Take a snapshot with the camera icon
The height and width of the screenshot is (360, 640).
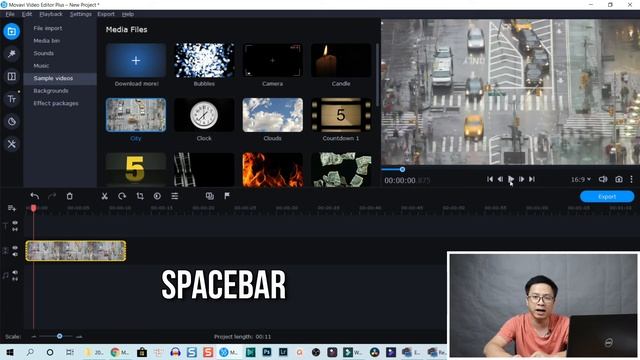(619, 179)
